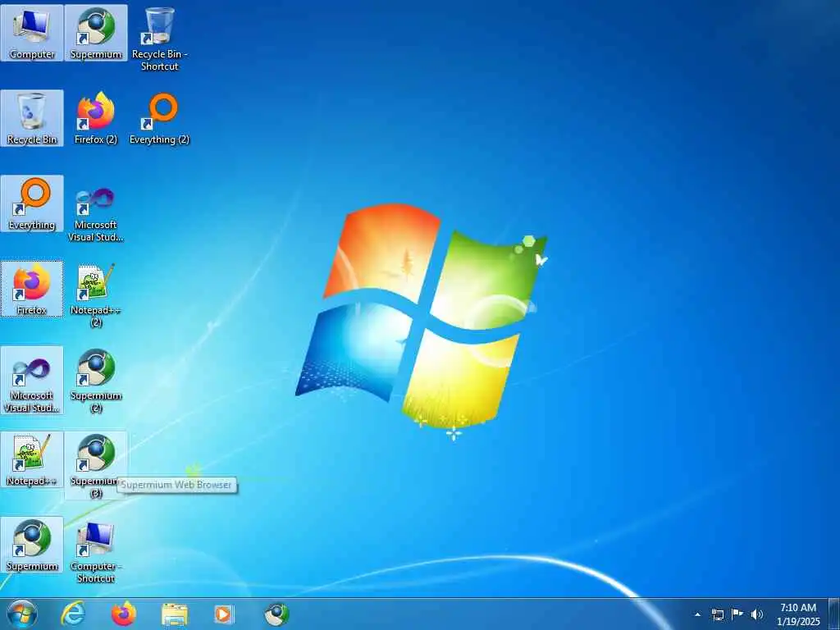
Task: Show hidden system tray icons
Action: point(697,614)
